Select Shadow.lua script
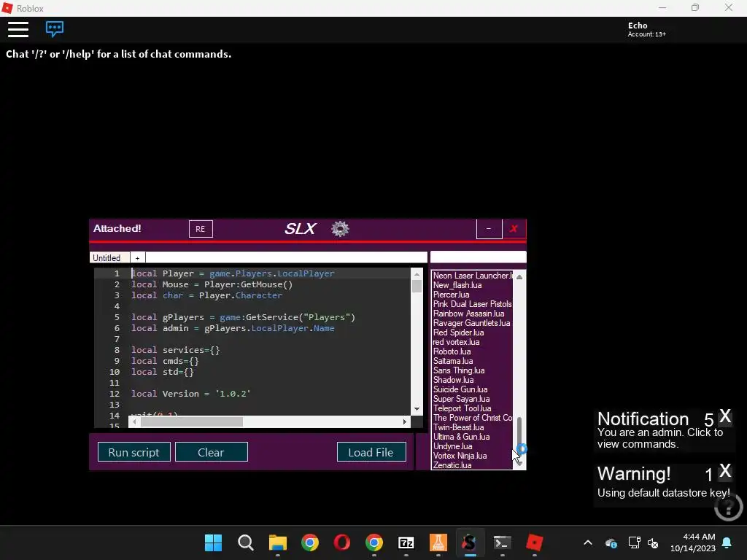The height and width of the screenshot is (560, 747). point(472,380)
